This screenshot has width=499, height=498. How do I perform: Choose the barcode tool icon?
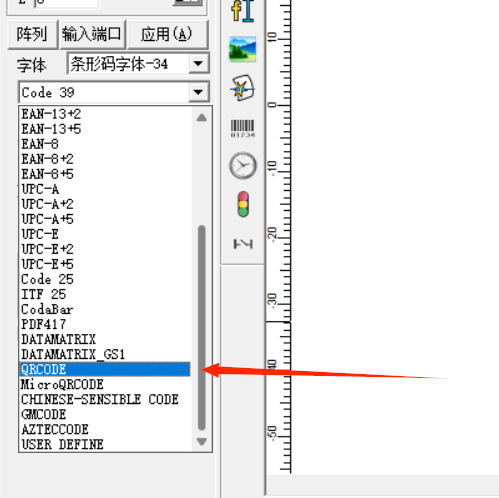(243, 128)
